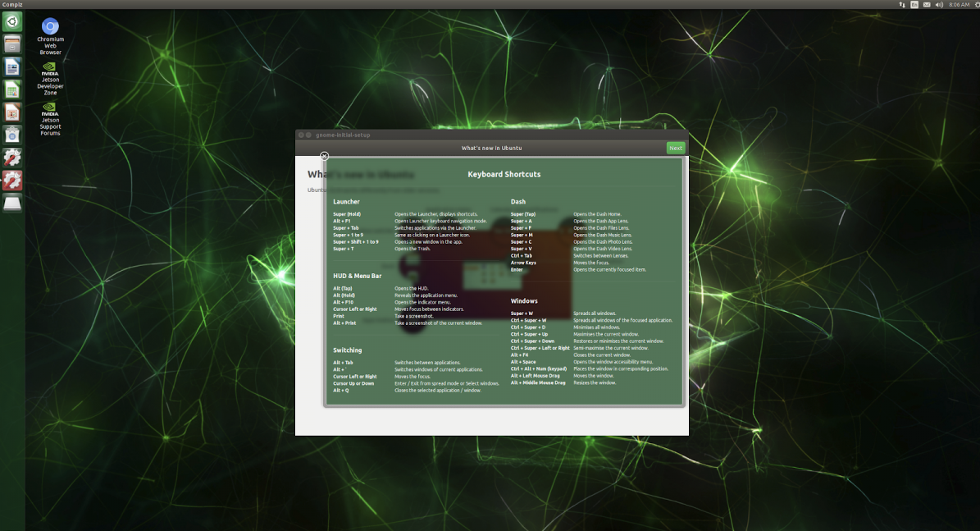Image resolution: width=980 pixels, height=531 pixels.
Task: Click the 'Keyboard Shortcuts' overlay heading
Action: pyautogui.click(x=504, y=175)
